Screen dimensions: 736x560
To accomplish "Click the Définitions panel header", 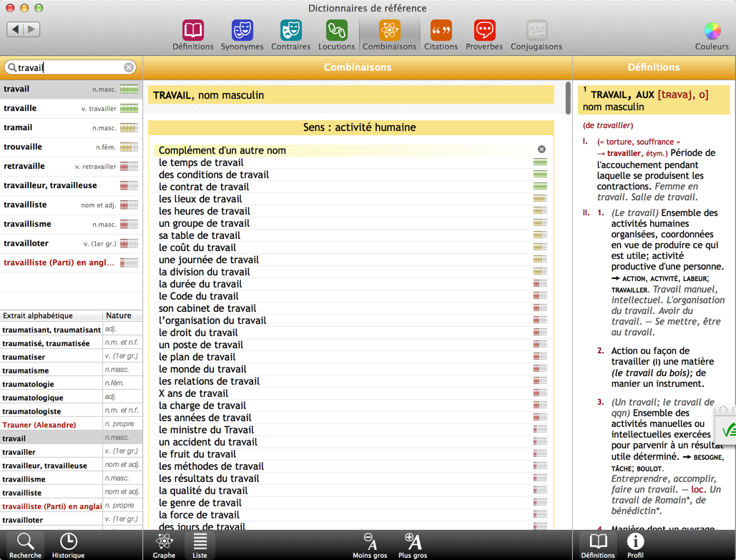I will coord(654,68).
